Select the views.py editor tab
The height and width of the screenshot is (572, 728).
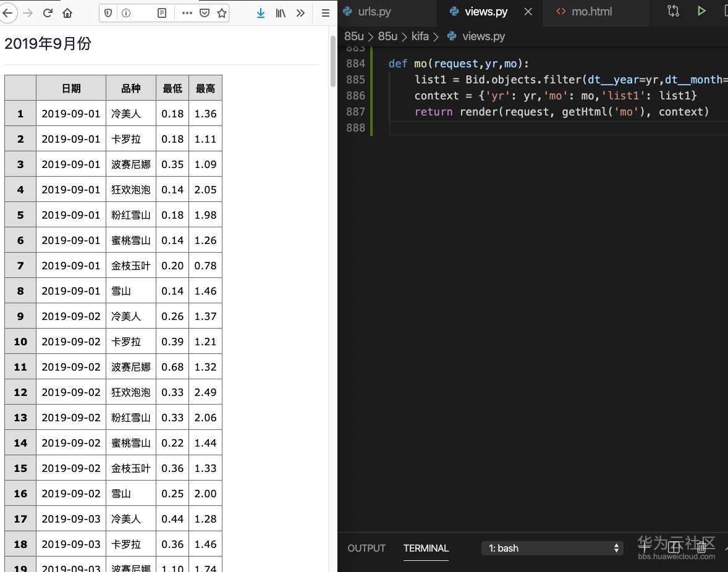click(x=486, y=12)
